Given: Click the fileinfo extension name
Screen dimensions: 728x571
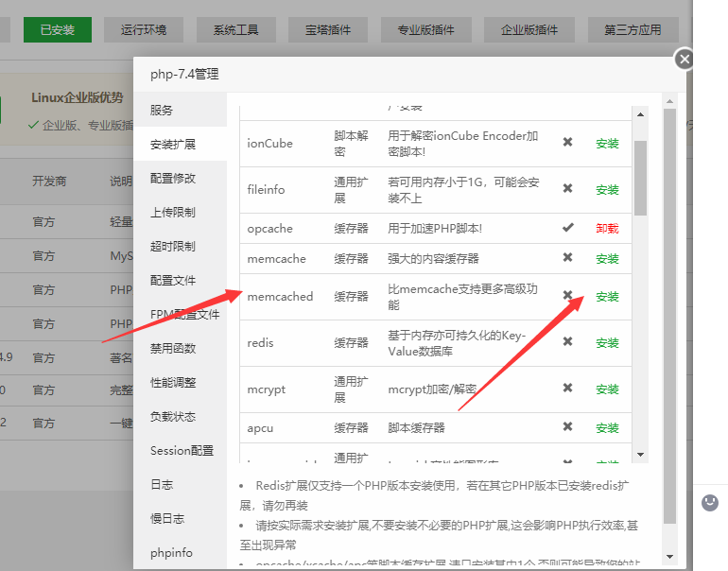Looking at the screenshot, I should click(266, 189).
